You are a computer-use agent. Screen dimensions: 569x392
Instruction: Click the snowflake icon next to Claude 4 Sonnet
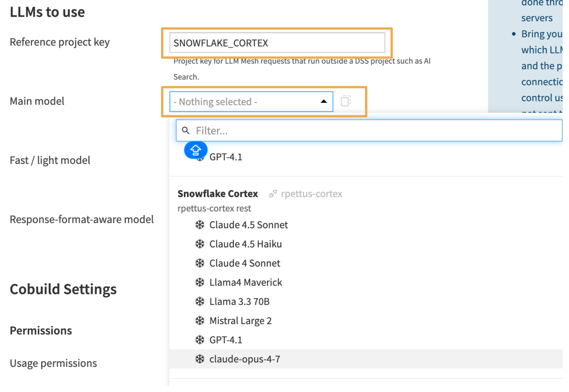coord(200,263)
